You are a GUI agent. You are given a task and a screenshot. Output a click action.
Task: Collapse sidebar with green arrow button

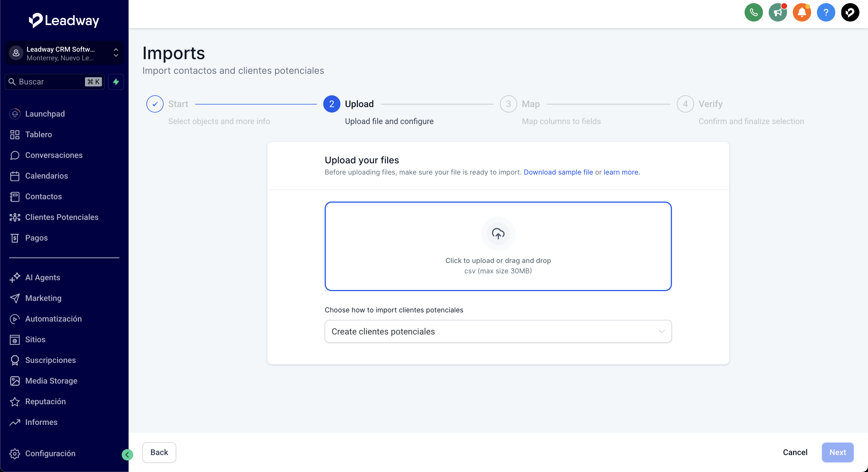point(127,454)
